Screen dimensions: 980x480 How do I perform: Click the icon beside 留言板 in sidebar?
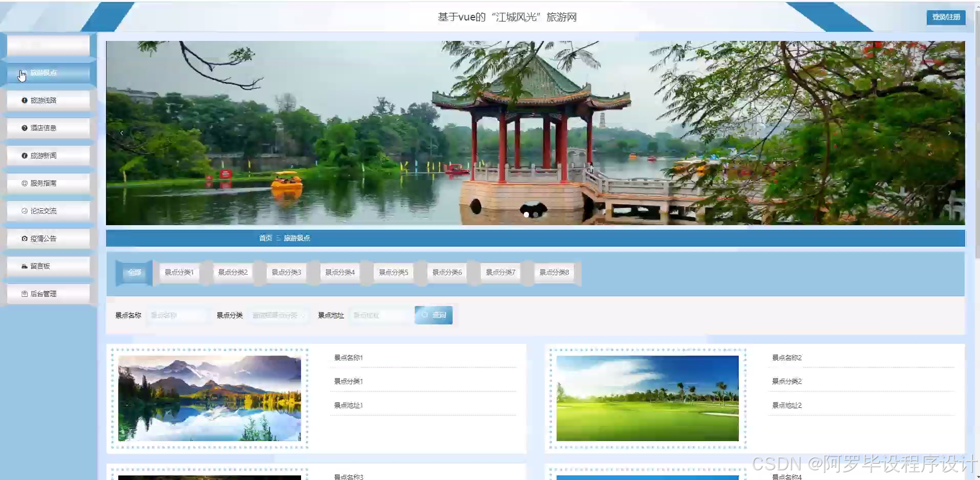point(24,266)
